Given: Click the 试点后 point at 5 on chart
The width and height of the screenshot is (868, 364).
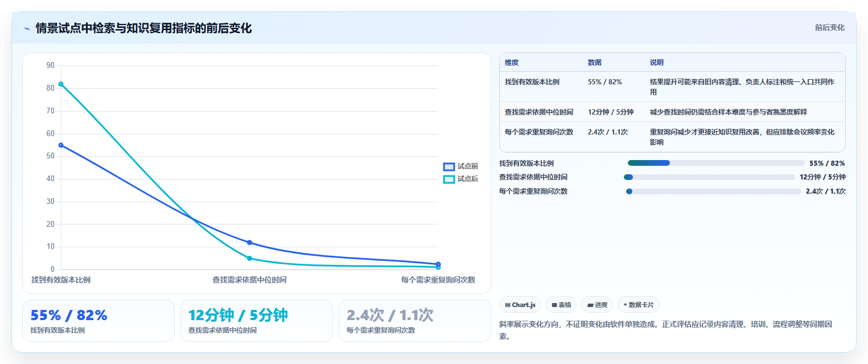Looking at the screenshot, I should pos(249,259).
